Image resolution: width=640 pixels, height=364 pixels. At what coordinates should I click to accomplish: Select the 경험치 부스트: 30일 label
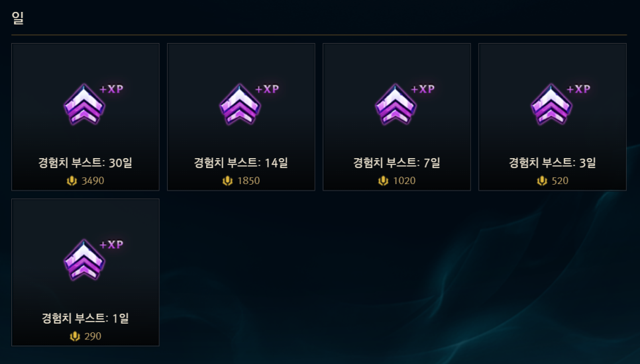tap(85, 163)
